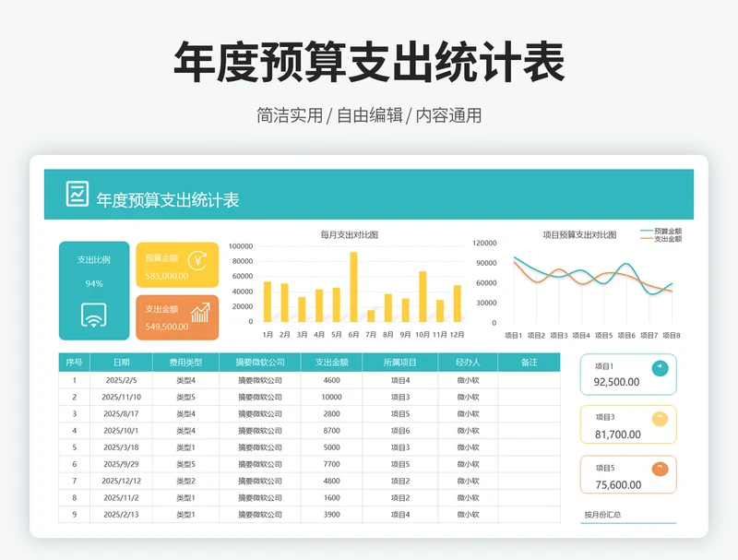
Task: Select the 支出金额 table column header
Action: click(331, 363)
